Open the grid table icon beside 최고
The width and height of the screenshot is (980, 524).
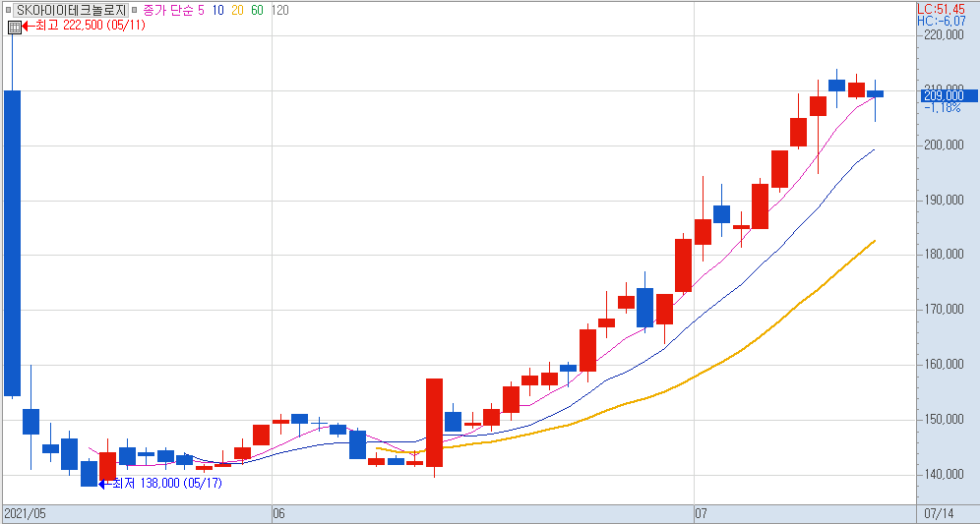click(15, 27)
